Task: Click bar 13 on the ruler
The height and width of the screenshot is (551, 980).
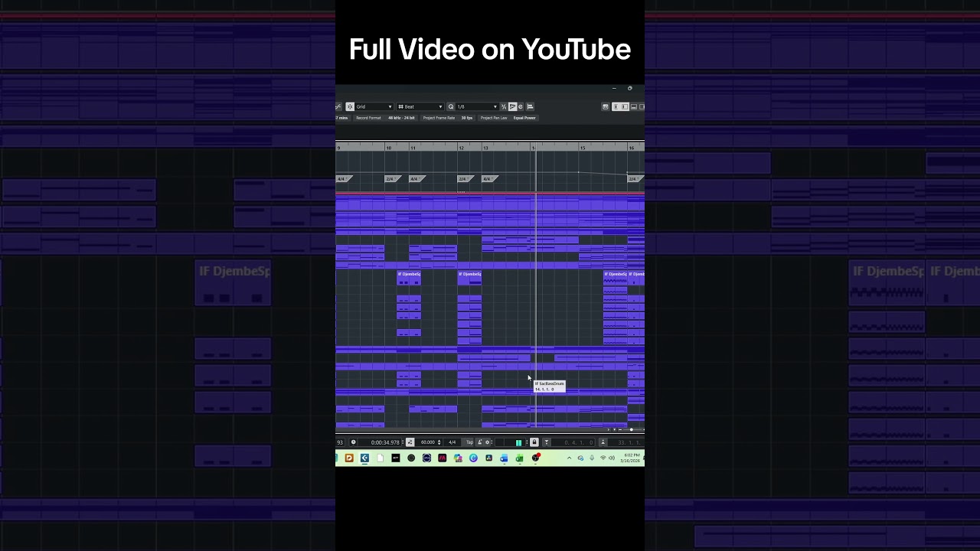Action: (x=485, y=148)
